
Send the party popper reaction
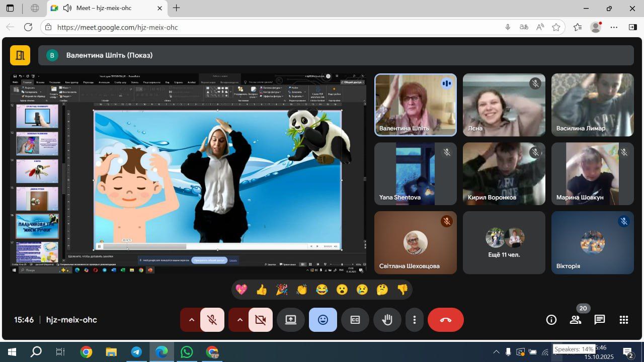282,290
